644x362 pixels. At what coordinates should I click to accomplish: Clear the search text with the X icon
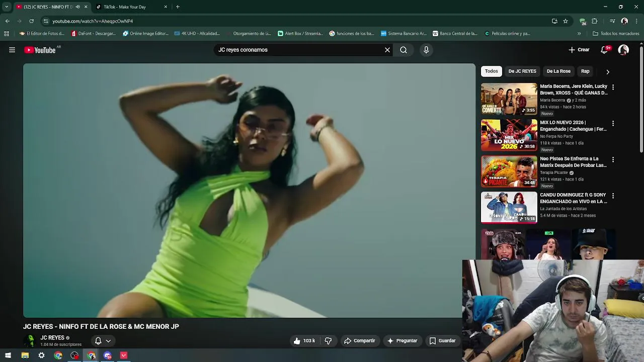tap(387, 50)
